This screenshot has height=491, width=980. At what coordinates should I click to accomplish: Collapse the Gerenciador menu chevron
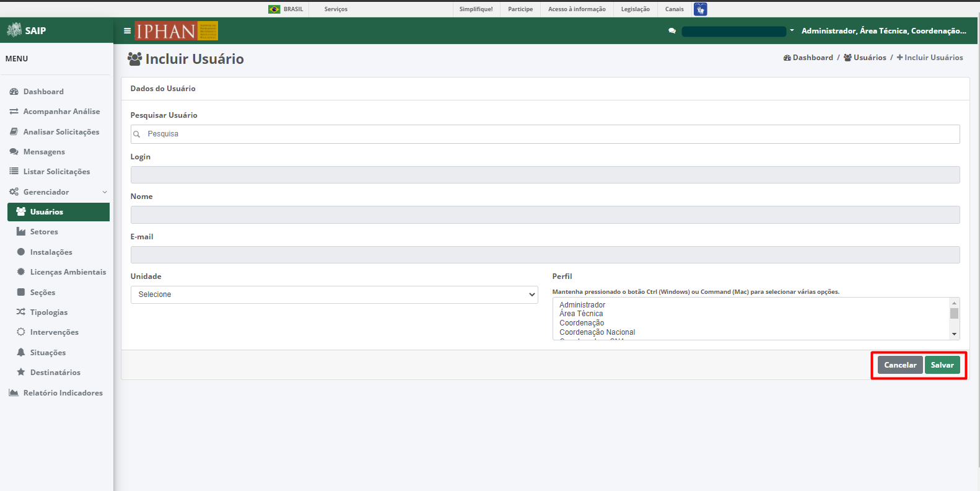105,192
